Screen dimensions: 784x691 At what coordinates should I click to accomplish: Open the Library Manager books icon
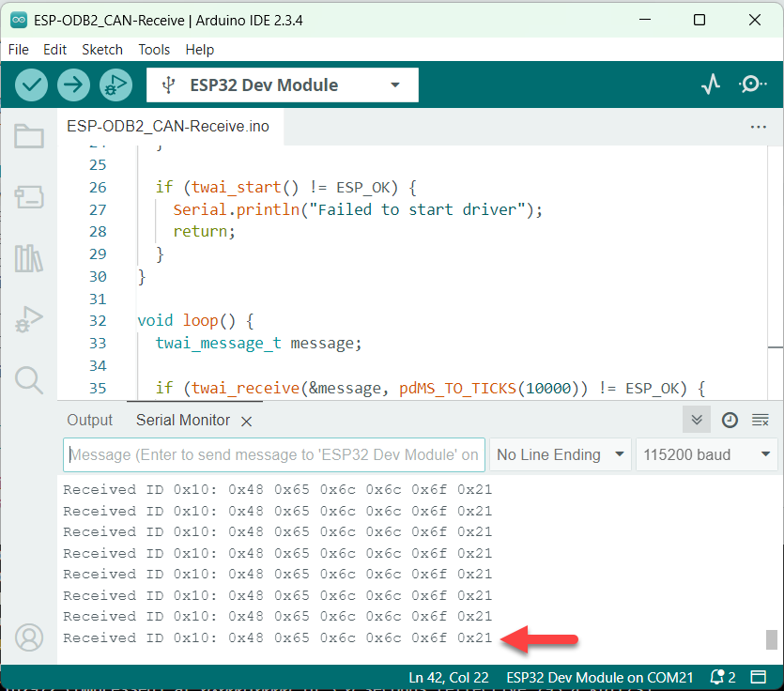29,258
